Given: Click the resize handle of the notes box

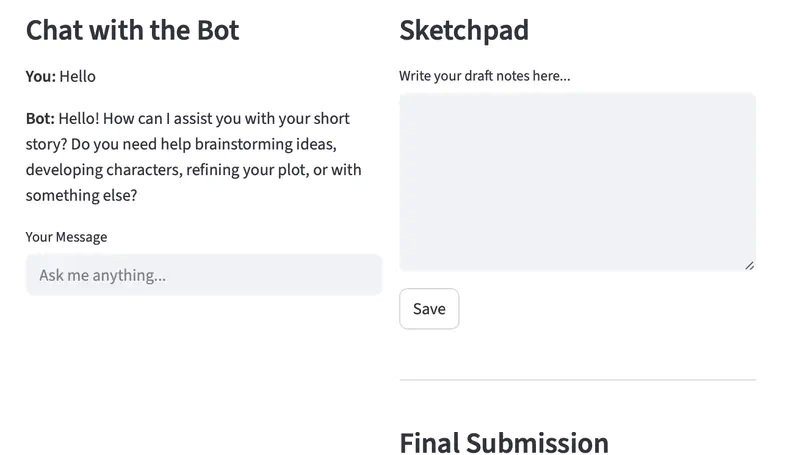Looking at the screenshot, I should (749, 265).
